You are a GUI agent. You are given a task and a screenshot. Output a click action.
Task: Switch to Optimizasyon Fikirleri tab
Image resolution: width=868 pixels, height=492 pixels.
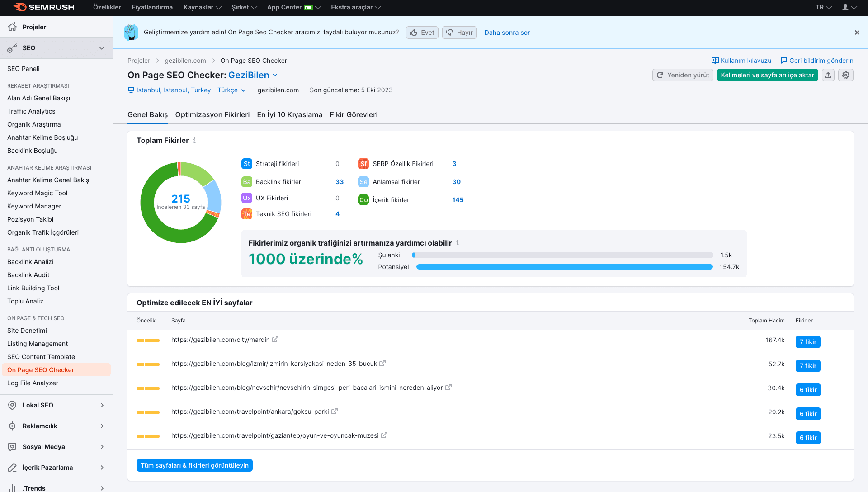point(212,114)
